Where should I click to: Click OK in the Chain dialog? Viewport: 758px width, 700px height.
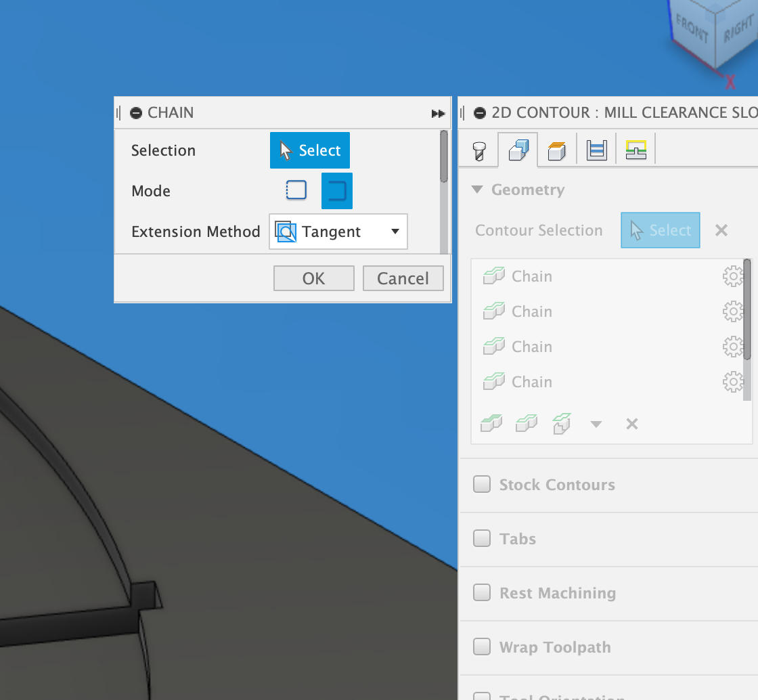(313, 278)
